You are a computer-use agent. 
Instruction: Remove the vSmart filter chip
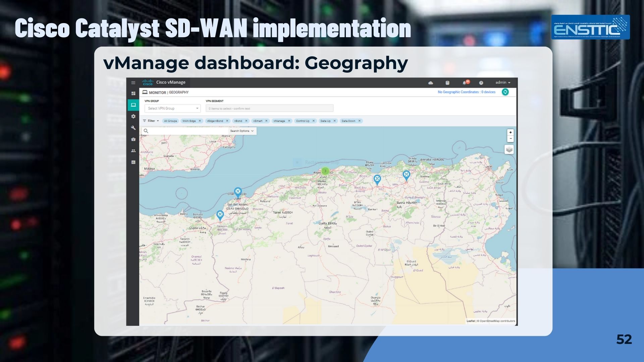[266, 121]
